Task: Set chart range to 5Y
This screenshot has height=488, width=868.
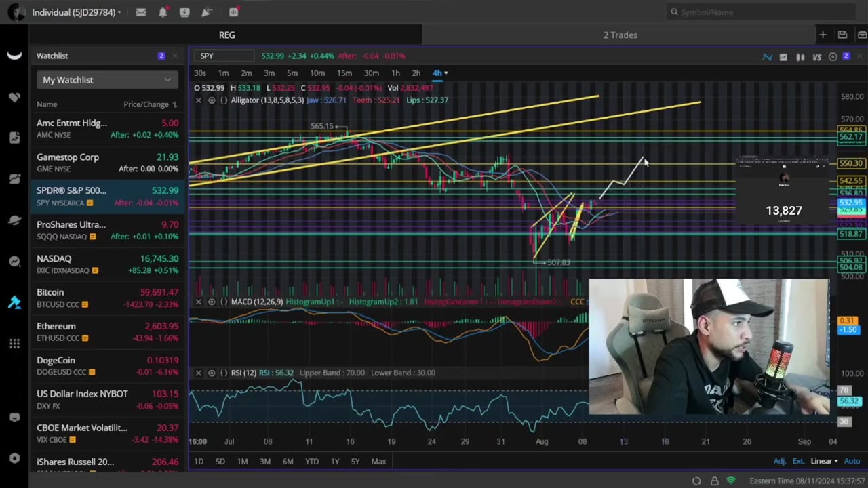Action: pos(355,462)
